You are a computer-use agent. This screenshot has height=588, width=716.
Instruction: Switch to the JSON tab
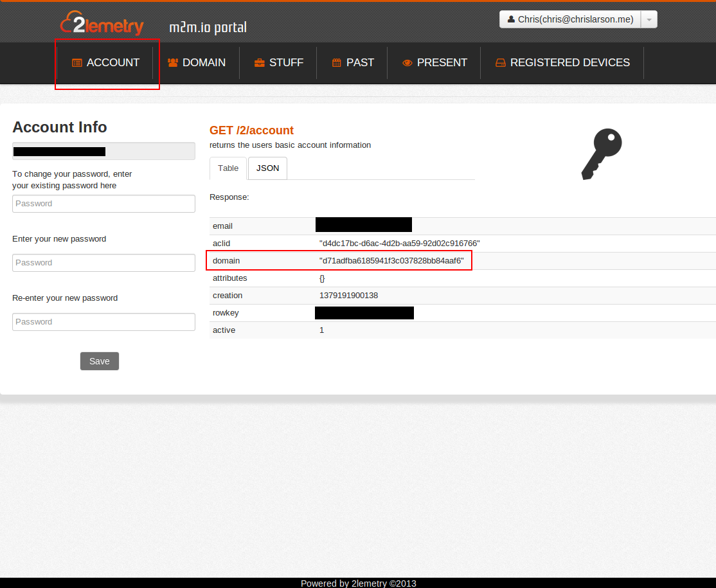[x=267, y=168]
